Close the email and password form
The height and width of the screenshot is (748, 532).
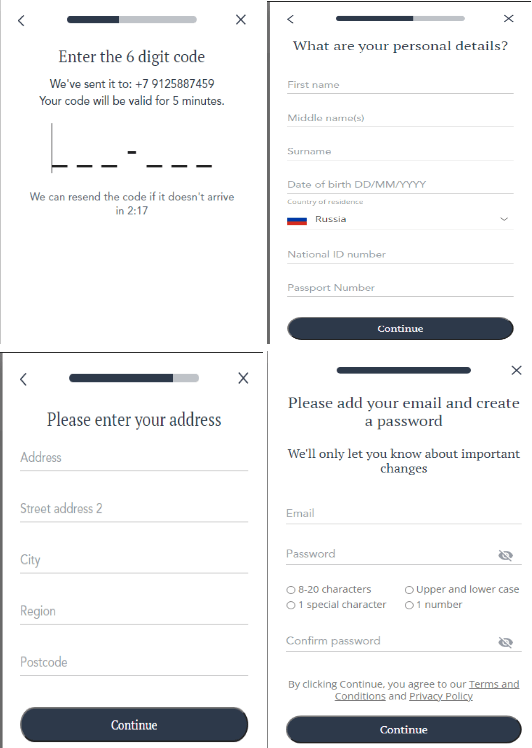(516, 370)
